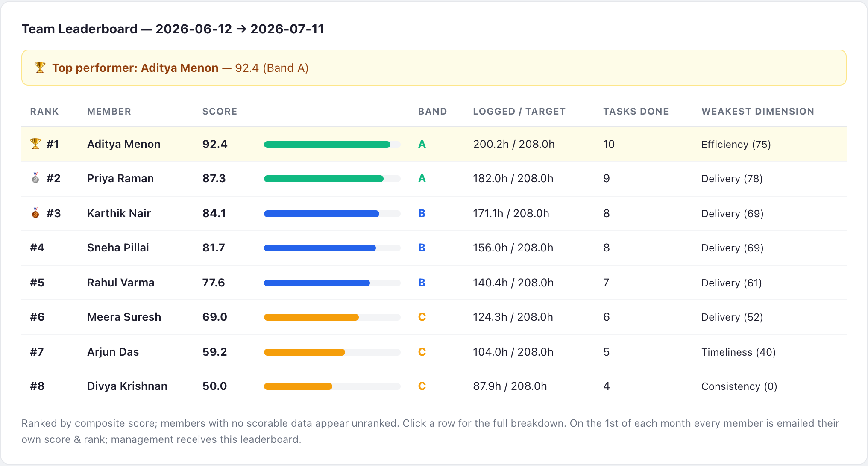
Task: Click the 171.1h / 208.0h logged value
Action: tap(511, 213)
